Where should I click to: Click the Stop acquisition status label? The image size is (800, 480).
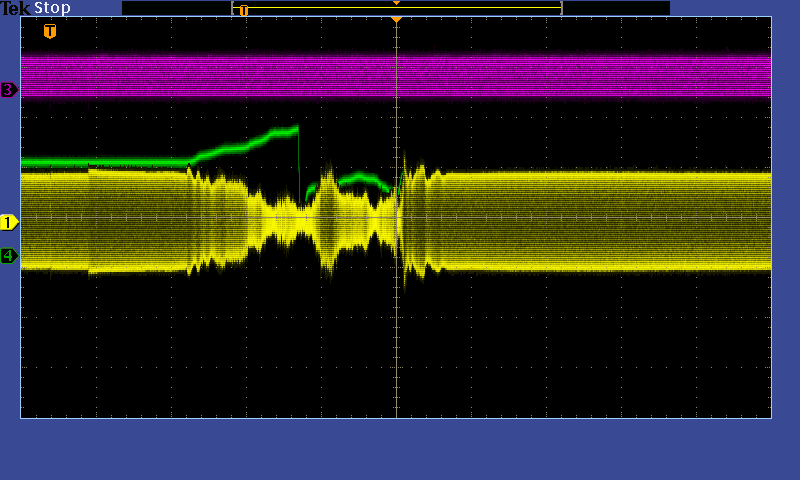pyautogui.click(x=52, y=8)
